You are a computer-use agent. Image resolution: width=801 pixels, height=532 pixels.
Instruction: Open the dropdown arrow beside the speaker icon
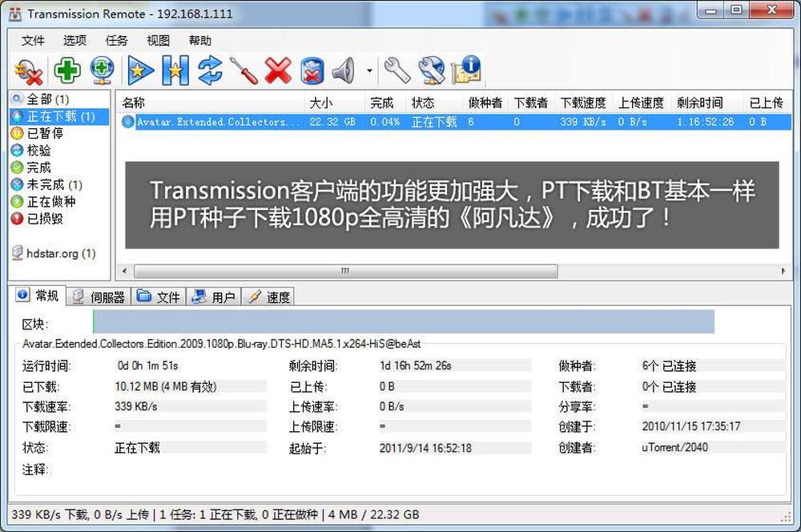(369, 71)
